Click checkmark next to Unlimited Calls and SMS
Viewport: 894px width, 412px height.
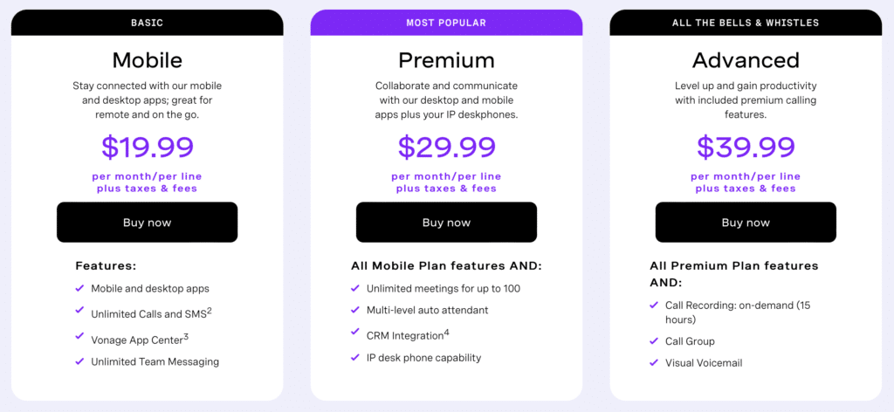pyautogui.click(x=80, y=311)
